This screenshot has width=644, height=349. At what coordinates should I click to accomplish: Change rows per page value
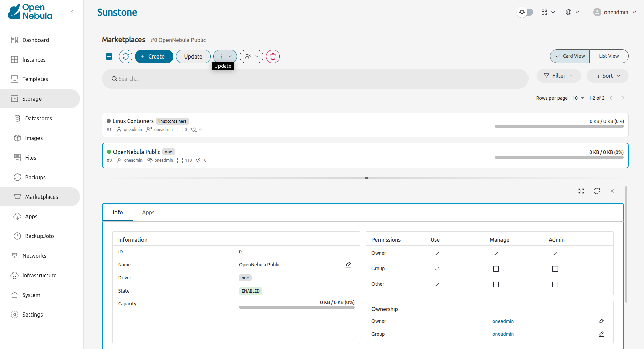578,98
